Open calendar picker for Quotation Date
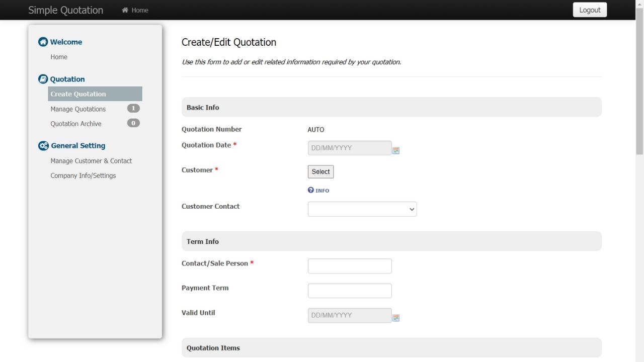The image size is (644, 362). click(396, 150)
